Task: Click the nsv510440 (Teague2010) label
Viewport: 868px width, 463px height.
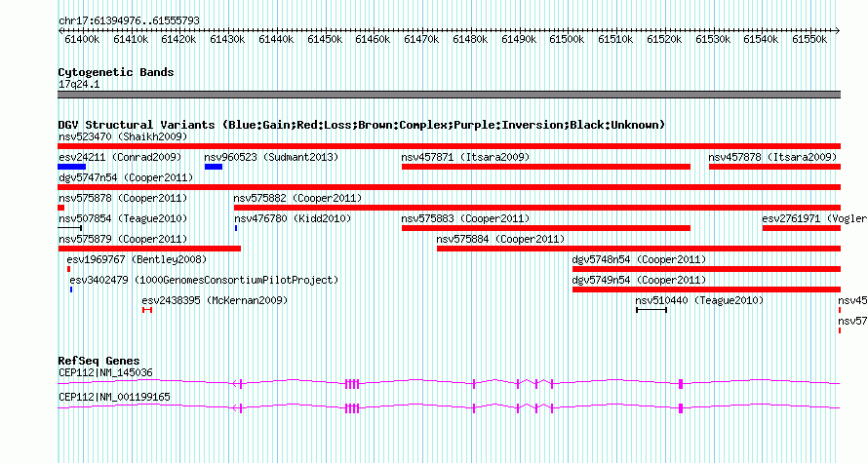Action: (x=699, y=300)
